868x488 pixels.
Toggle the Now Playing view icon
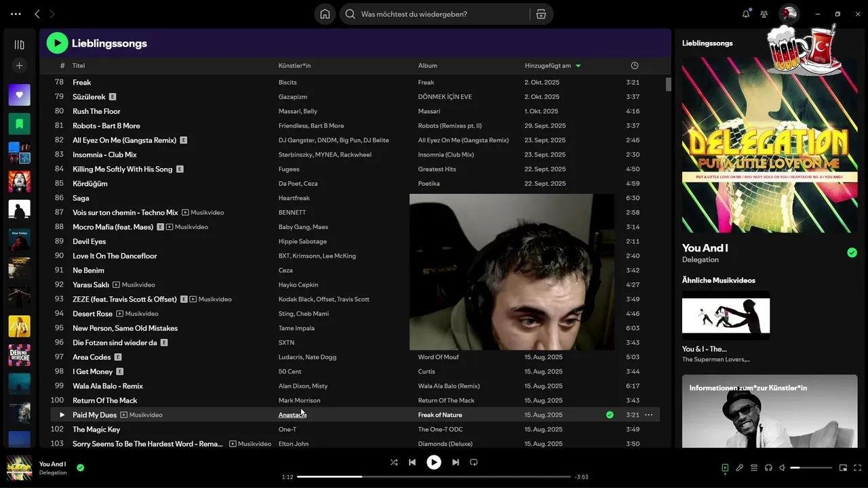pyautogui.click(x=725, y=468)
